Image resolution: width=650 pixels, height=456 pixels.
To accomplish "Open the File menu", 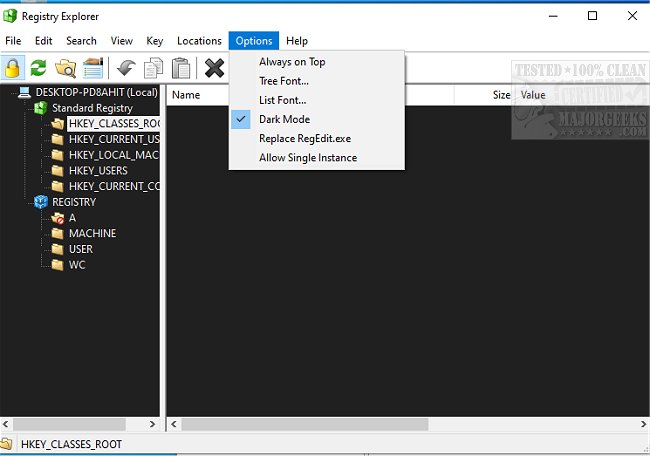I will [x=13, y=41].
